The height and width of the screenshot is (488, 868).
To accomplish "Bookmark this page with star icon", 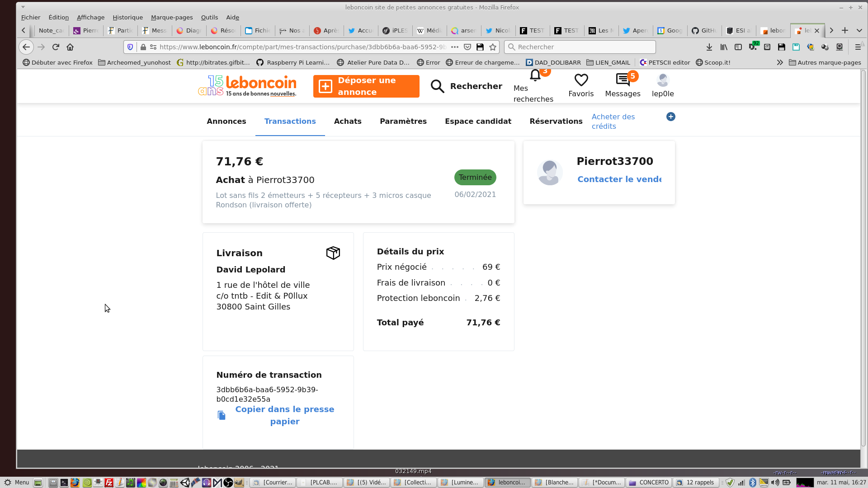I will coord(493,47).
